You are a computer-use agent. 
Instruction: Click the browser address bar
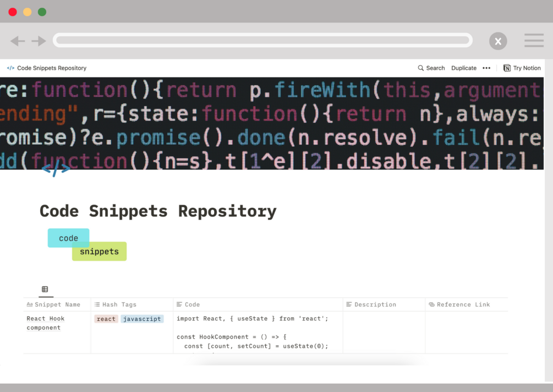[263, 40]
